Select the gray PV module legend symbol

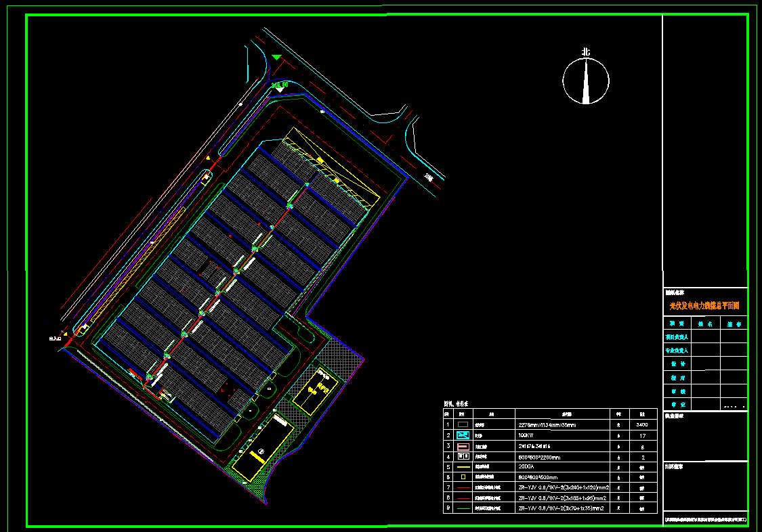pyautogui.click(x=463, y=425)
